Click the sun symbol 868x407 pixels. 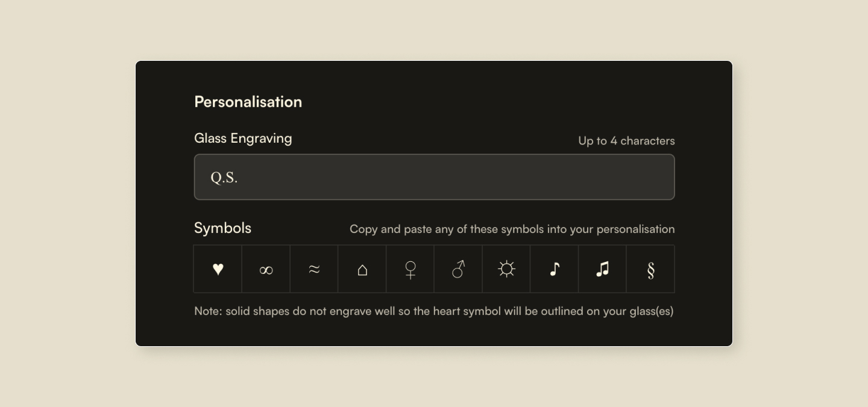click(x=506, y=269)
